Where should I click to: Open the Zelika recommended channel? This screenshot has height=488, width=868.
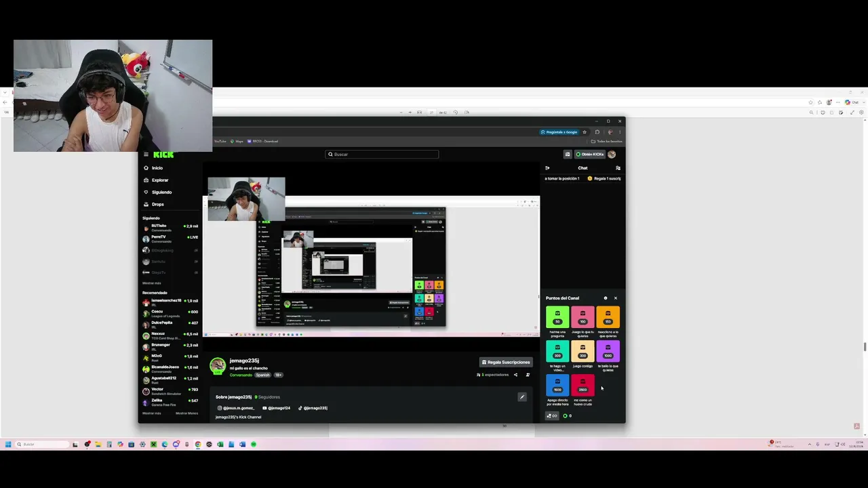[170, 402]
